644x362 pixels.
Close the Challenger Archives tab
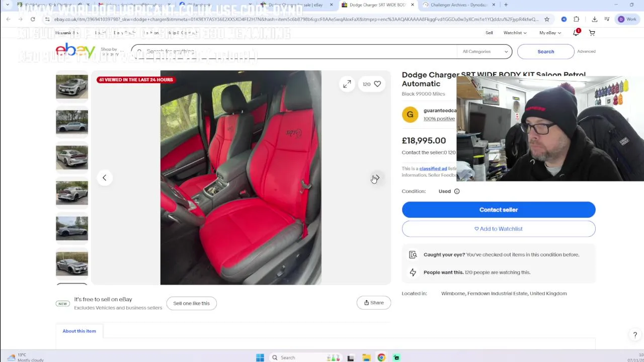(x=494, y=5)
